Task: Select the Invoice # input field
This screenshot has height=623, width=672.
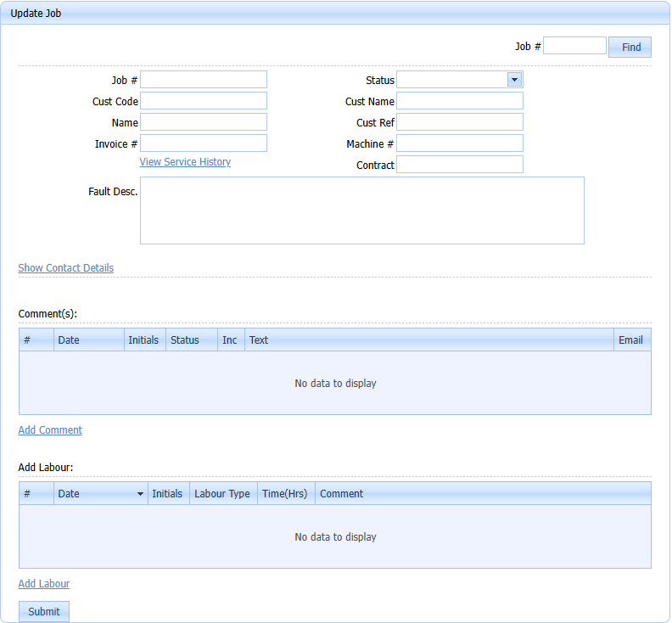Action: click(203, 143)
